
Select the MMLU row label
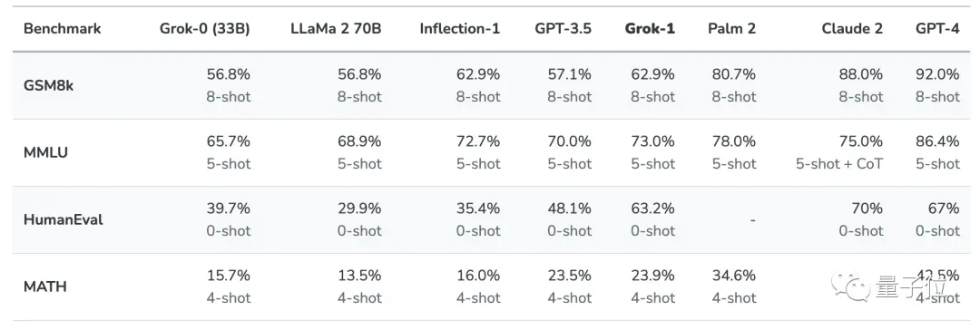point(45,152)
